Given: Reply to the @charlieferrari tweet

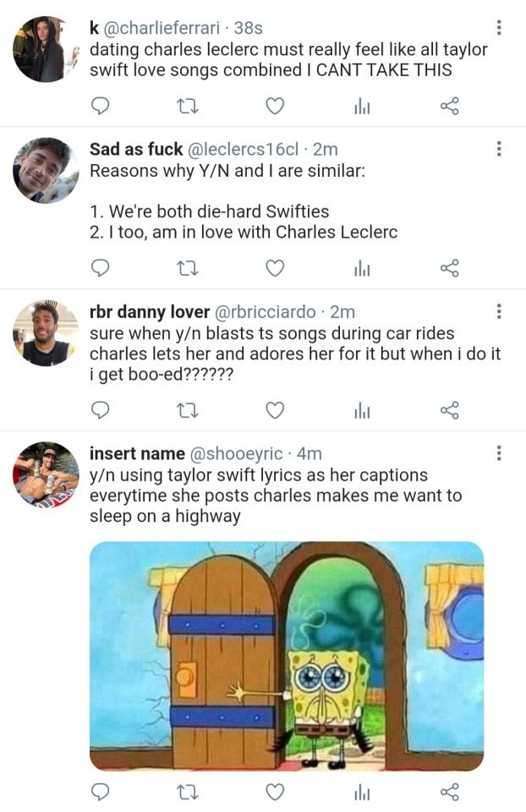Looking at the screenshot, I should (x=101, y=106).
